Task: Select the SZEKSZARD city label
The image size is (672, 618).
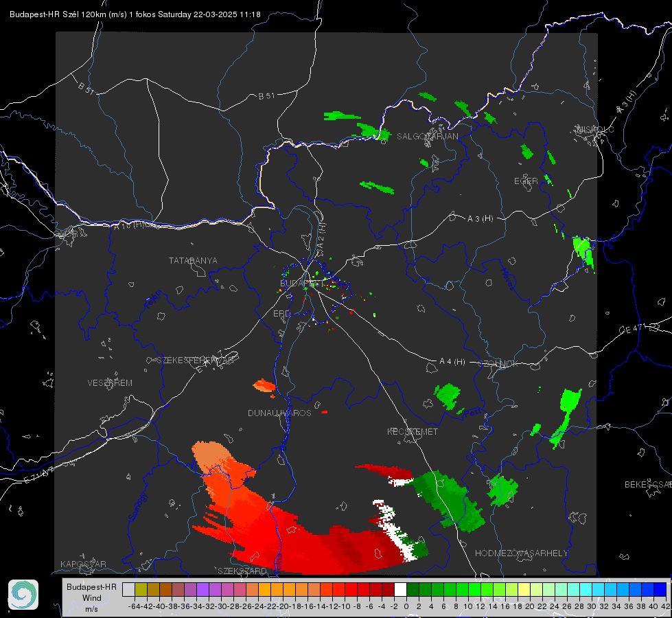Action: pyautogui.click(x=242, y=571)
